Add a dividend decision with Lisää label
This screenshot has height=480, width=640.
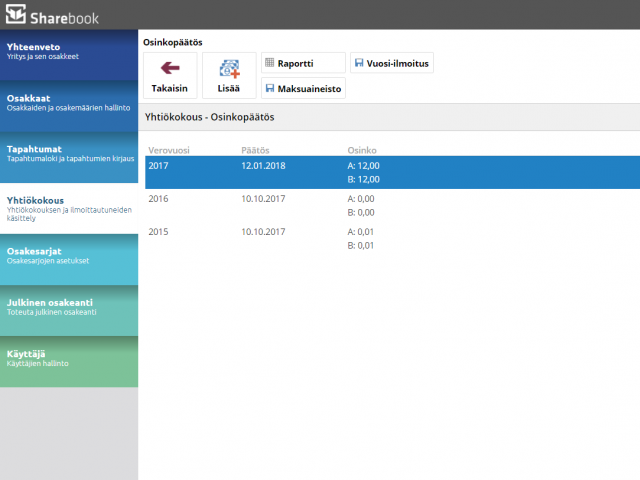(x=229, y=88)
